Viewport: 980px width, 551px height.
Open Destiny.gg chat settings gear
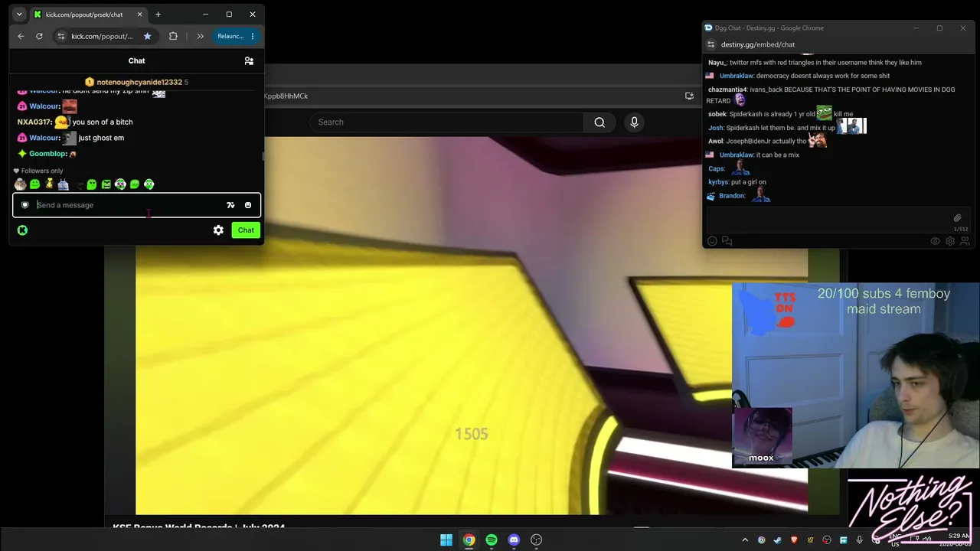(950, 241)
